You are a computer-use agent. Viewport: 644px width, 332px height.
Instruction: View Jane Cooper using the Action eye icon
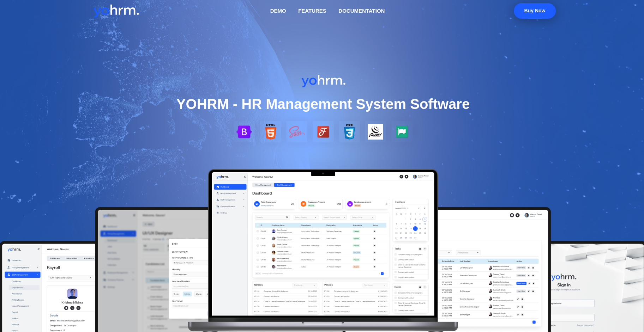pyautogui.click(x=375, y=231)
